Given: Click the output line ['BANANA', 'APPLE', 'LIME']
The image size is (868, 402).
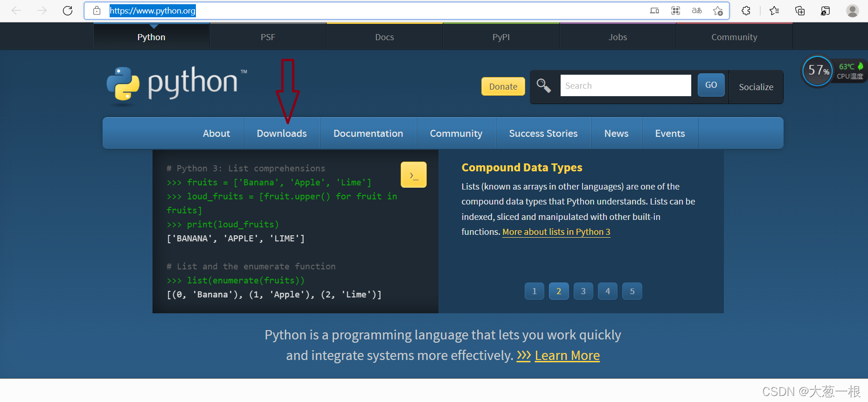Looking at the screenshot, I should (236, 239).
